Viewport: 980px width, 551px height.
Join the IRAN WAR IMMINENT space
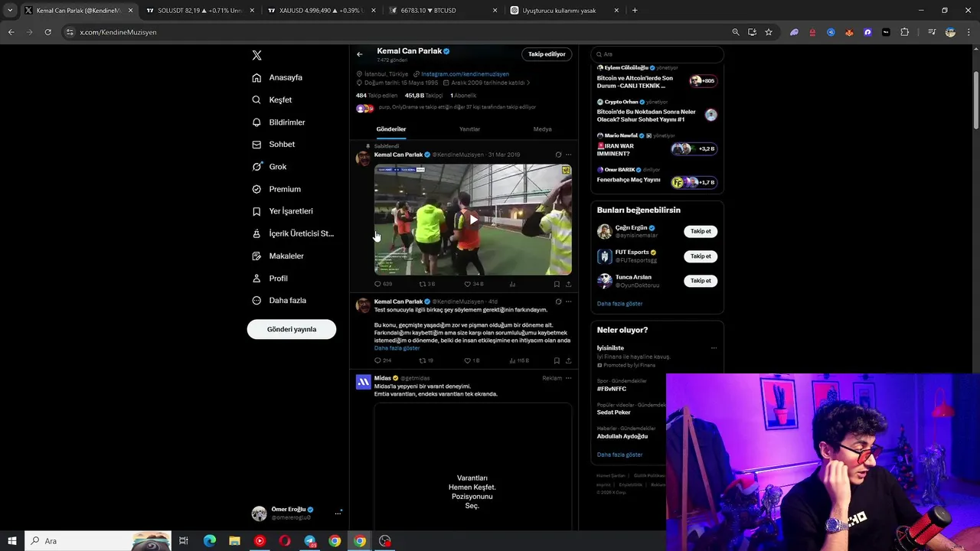(657, 145)
